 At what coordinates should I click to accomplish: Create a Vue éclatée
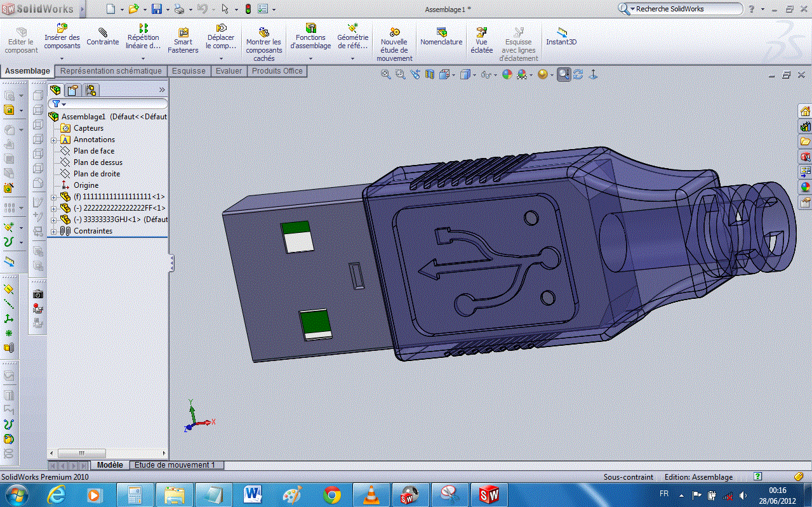click(482, 40)
